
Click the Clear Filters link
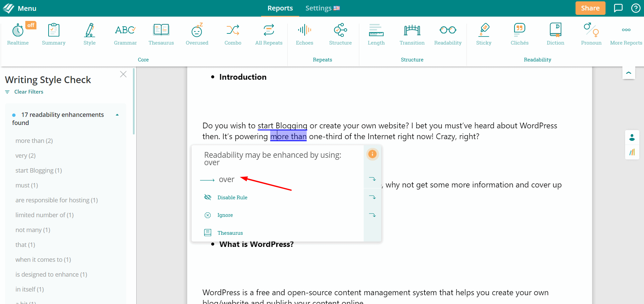point(29,92)
